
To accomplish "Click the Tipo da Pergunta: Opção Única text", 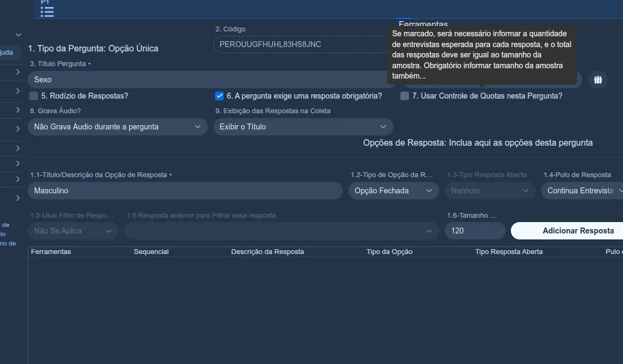I will 93,49.
